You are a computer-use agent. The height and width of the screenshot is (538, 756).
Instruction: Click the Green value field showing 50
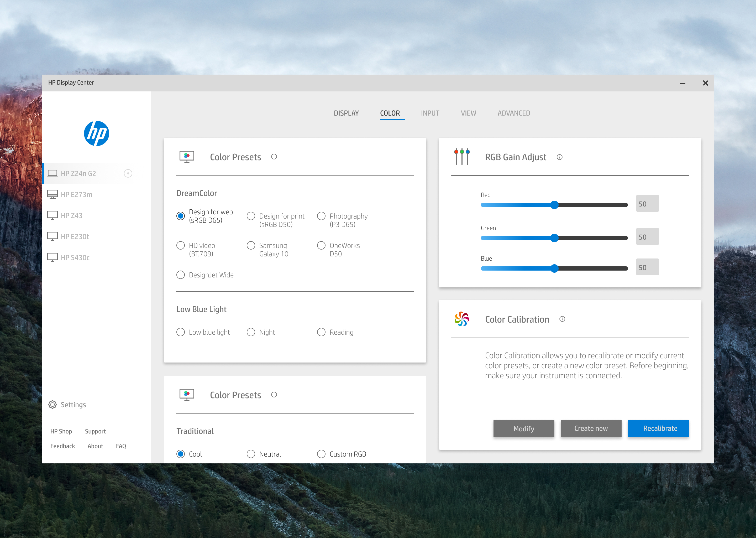pos(647,236)
